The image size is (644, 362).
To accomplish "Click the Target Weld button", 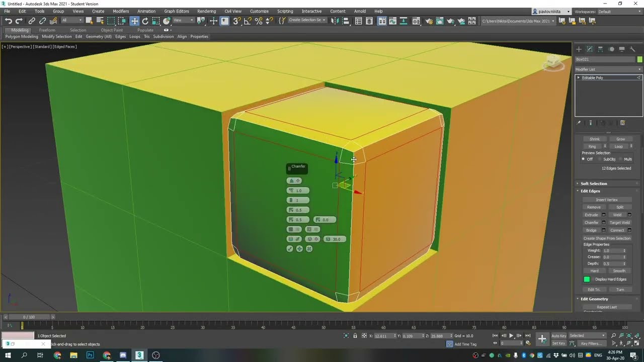I will pyautogui.click(x=619, y=222).
